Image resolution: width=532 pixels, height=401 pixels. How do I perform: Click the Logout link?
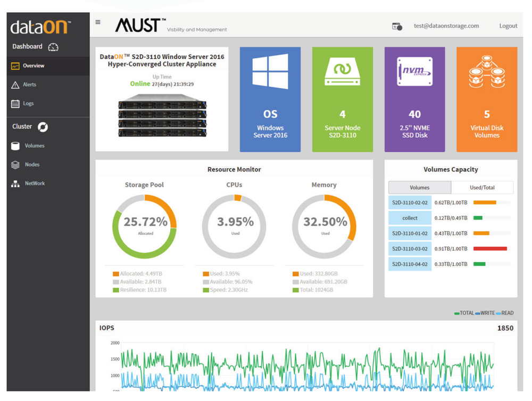[x=508, y=26]
